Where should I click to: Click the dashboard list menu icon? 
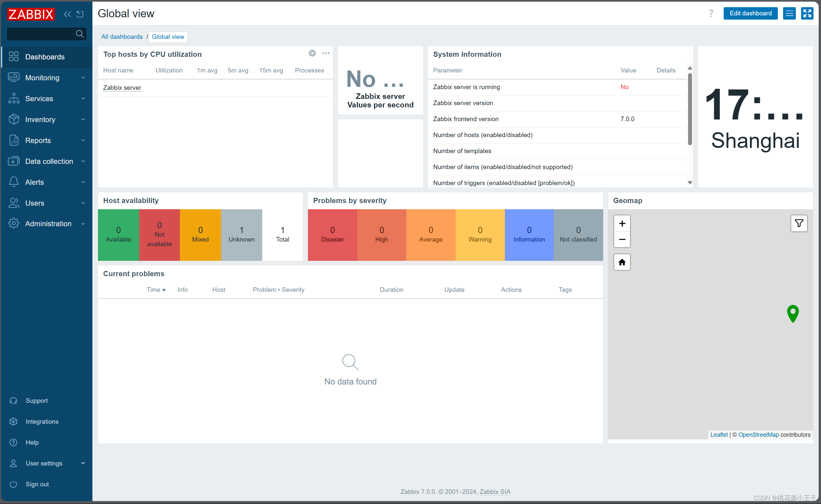(790, 13)
